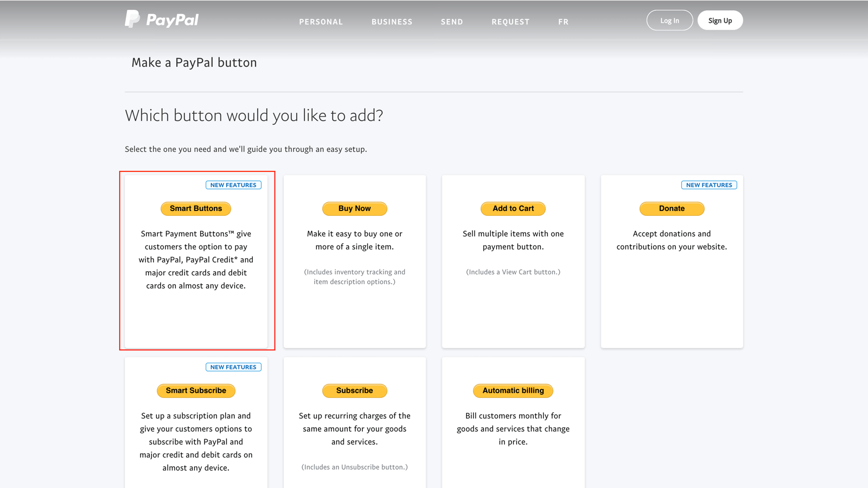Click the NEW FEATURES badge on Donate

709,184
